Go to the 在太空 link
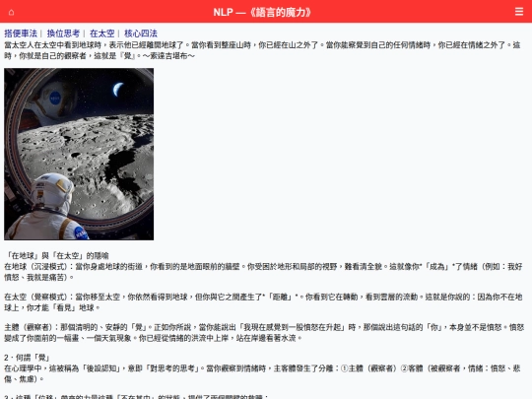 [102, 33]
